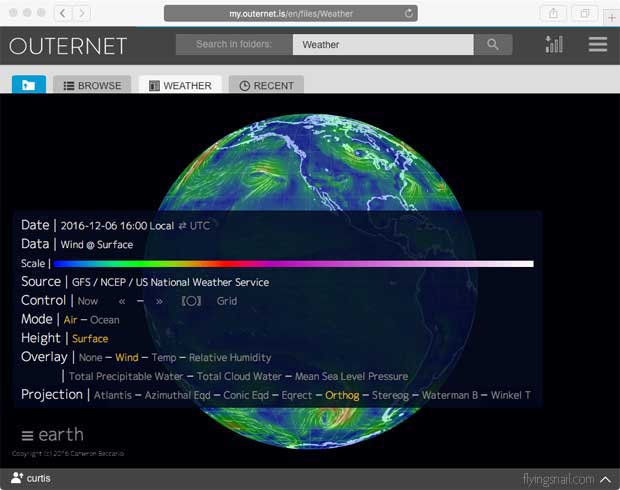Set overlay to Mean Sea Level Pressure
Image resolution: width=620 pixels, height=490 pixels.
click(352, 376)
